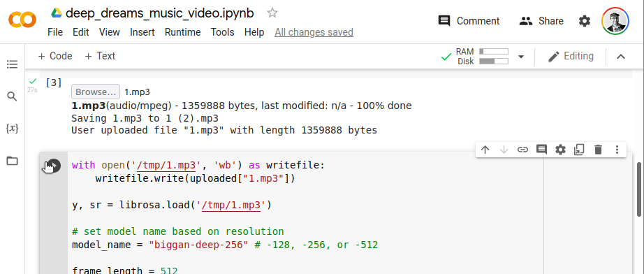
Task: Click the Share button
Action: (541, 21)
